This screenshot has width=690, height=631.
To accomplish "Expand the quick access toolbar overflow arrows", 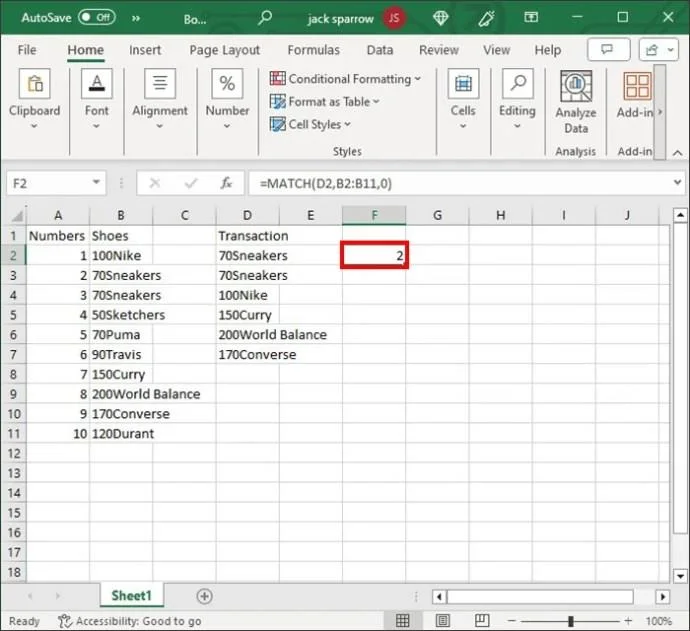I will (x=136, y=18).
